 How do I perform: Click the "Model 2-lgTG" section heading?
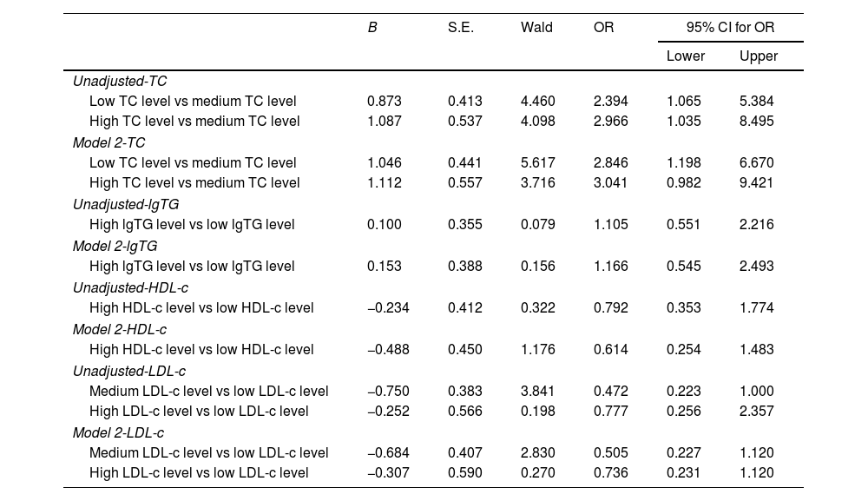coord(115,246)
